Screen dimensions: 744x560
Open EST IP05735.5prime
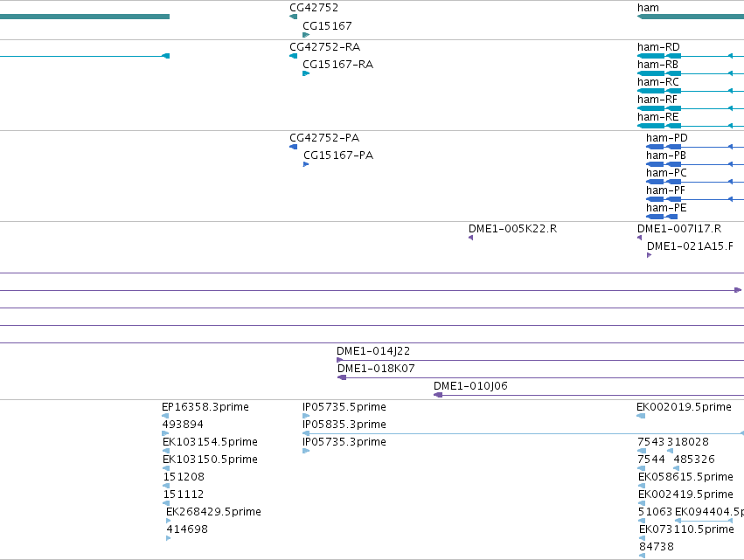pyautogui.click(x=344, y=407)
